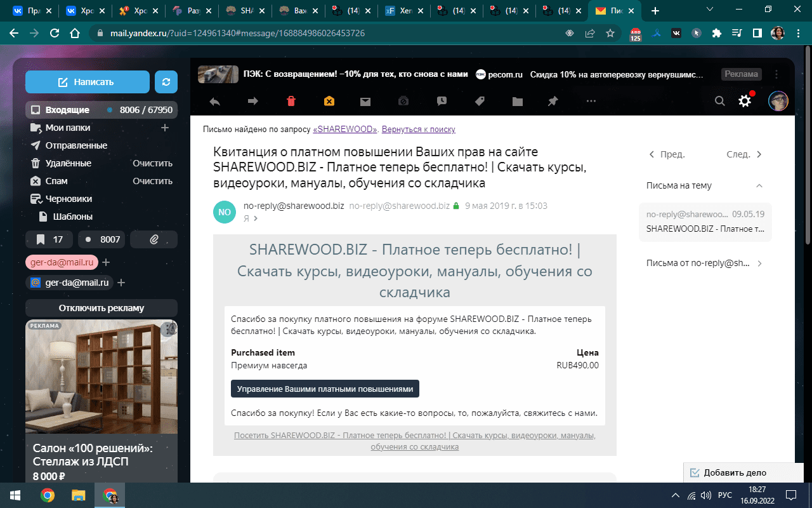Toggle Chrome side panel
The width and height of the screenshot is (812, 508).
pos(757,33)
